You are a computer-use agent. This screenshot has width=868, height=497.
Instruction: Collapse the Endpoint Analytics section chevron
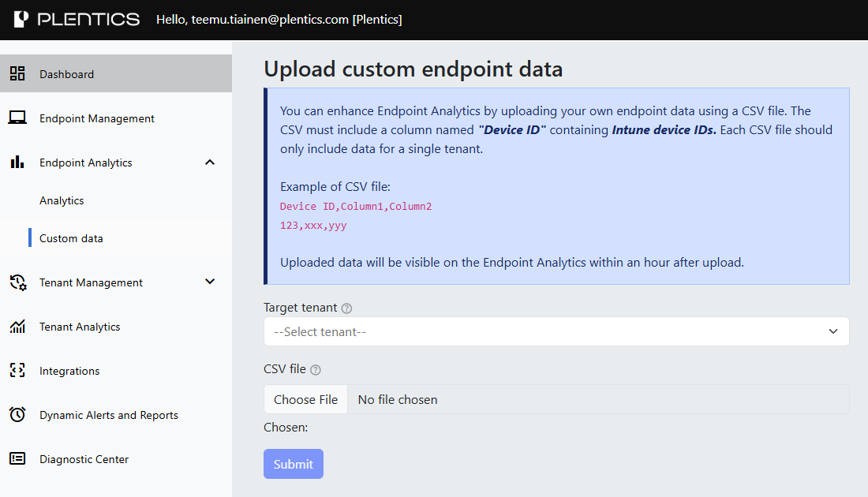coord(210,163)
